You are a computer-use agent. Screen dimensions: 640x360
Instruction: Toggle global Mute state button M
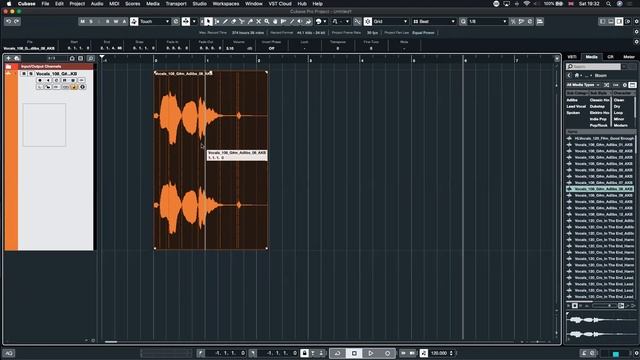(x=82, y=21)
